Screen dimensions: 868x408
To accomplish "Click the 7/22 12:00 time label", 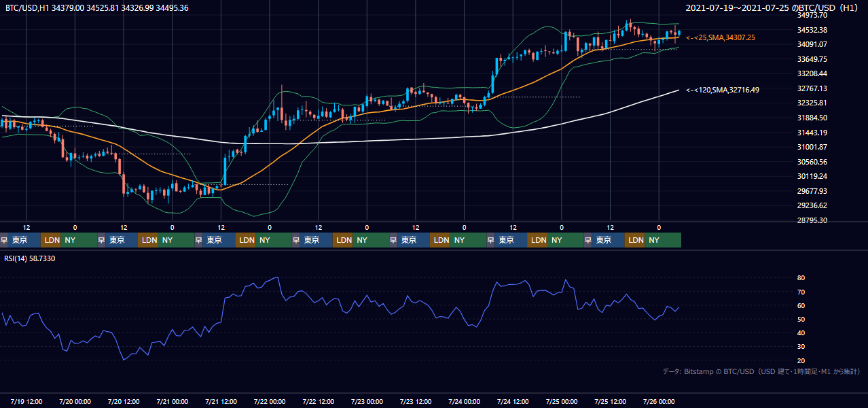I will (x=319, y=401).
